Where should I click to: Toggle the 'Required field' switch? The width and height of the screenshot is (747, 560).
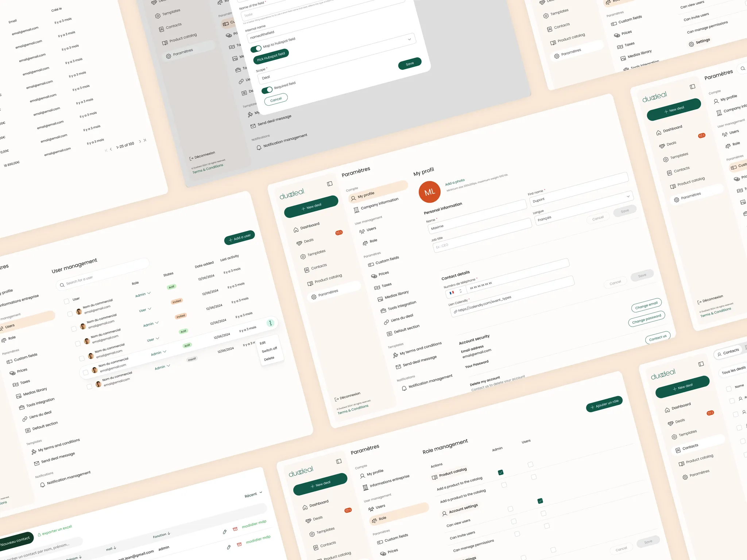click(x=267, y=90)
